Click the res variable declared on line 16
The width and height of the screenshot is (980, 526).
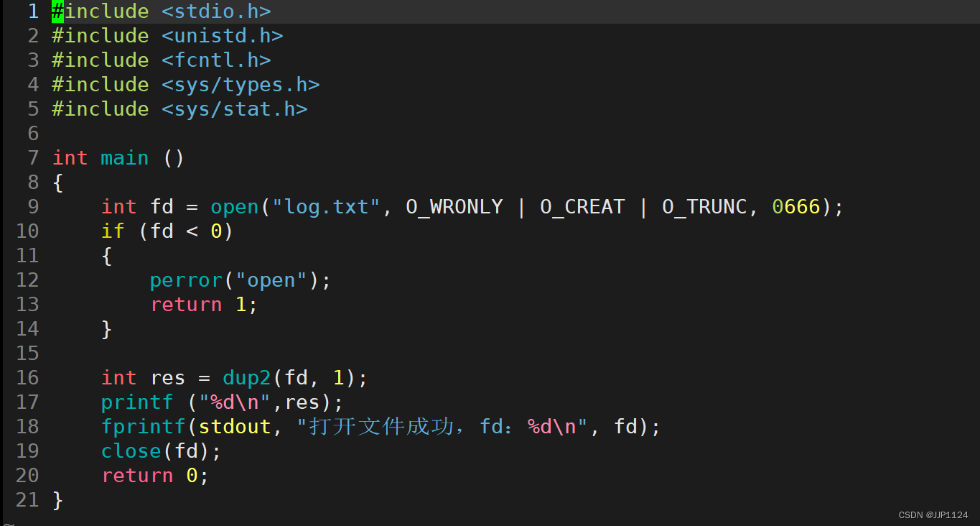click(168, 378)
